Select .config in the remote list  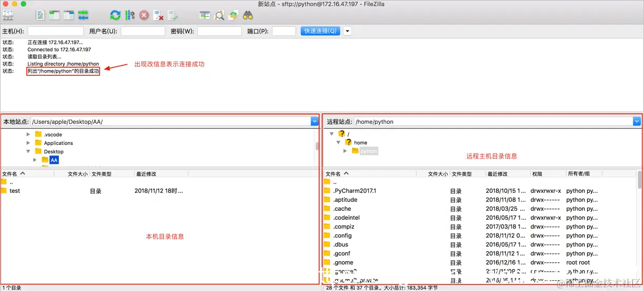coord(343,236)
